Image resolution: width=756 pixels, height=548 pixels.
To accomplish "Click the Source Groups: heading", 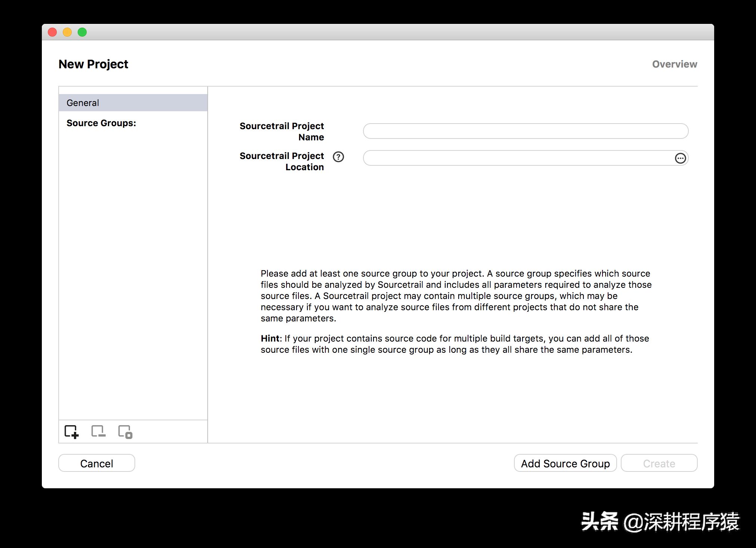I will pyautogui.click(x=101, y=123).
